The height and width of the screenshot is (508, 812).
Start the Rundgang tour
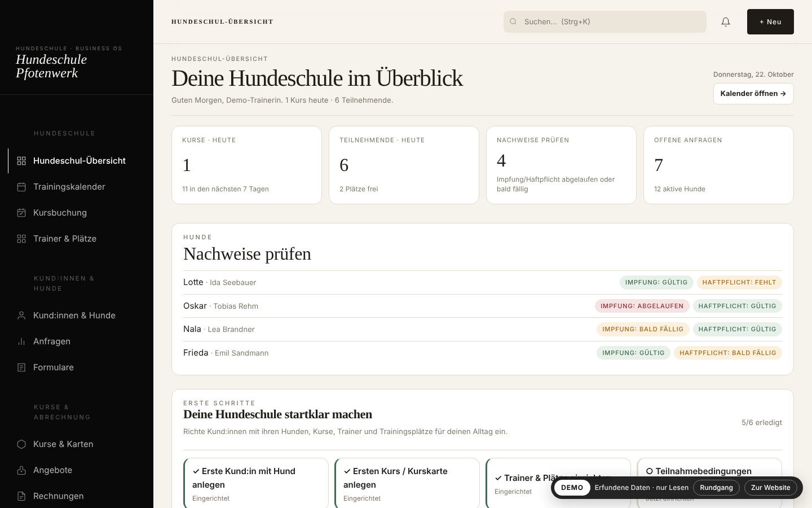pos(716,488)
